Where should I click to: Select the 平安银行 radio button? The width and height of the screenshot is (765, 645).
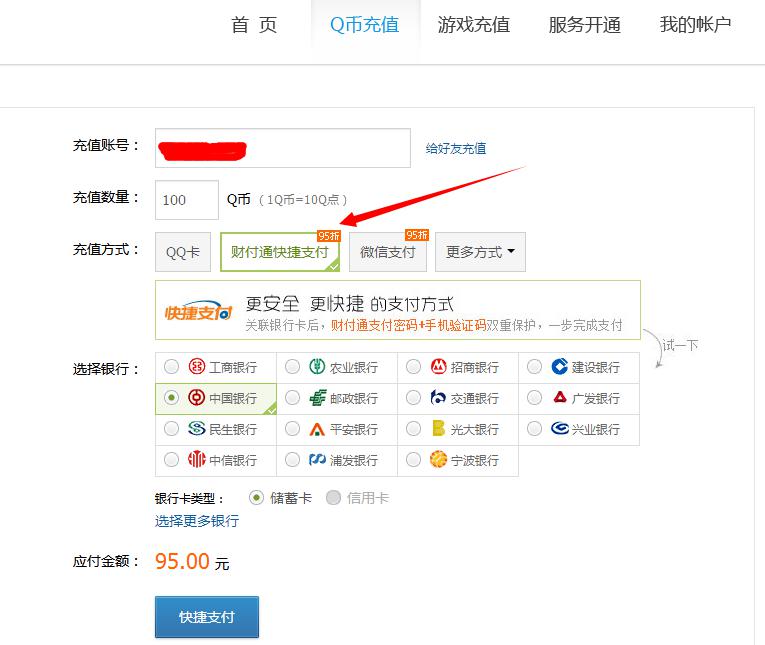click(292, 428)
